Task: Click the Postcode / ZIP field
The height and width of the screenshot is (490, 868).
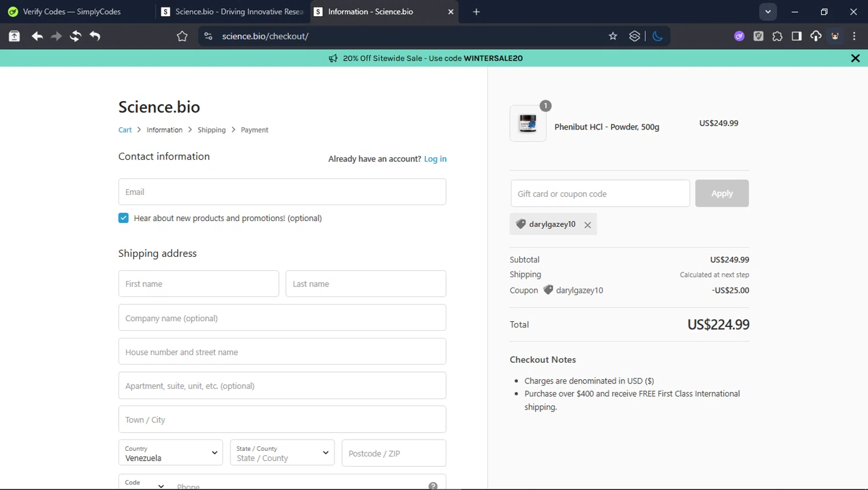Action: [x=394, y=453]
